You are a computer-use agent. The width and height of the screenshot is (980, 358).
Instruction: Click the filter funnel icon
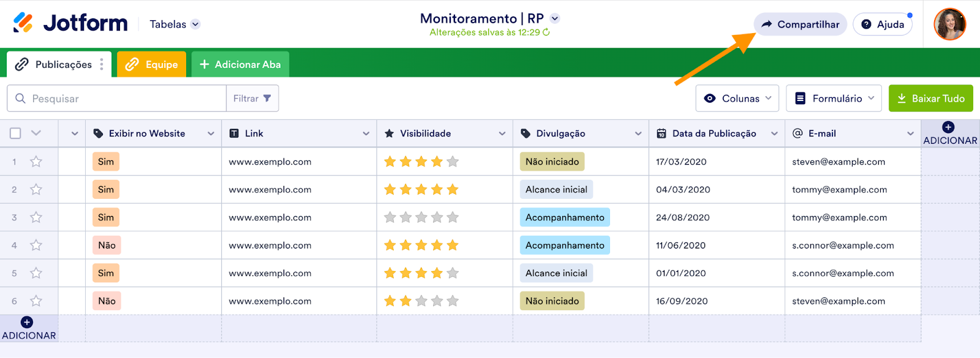coord(267,98)
